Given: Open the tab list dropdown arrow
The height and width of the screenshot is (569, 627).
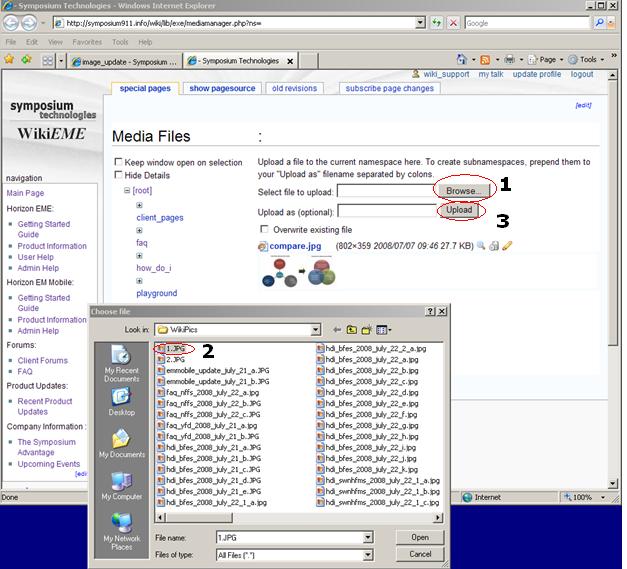Looking at the screenshot, I should (x=61, y=61).
